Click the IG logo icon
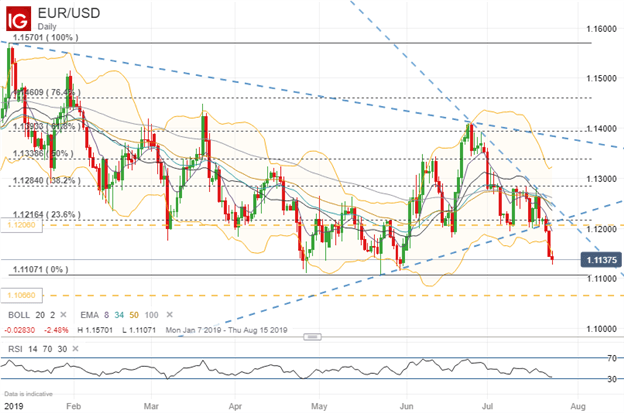 point(18,18)
